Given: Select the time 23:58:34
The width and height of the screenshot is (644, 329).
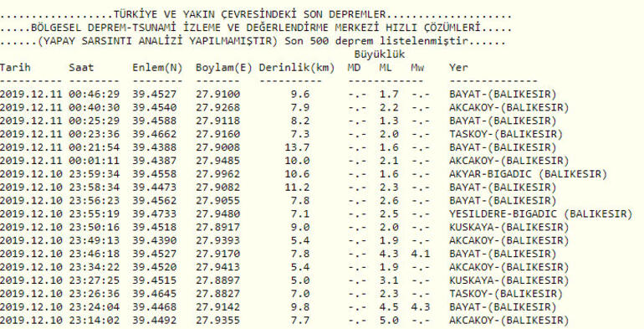Looking at the screenshot, I should pos(94,188).
